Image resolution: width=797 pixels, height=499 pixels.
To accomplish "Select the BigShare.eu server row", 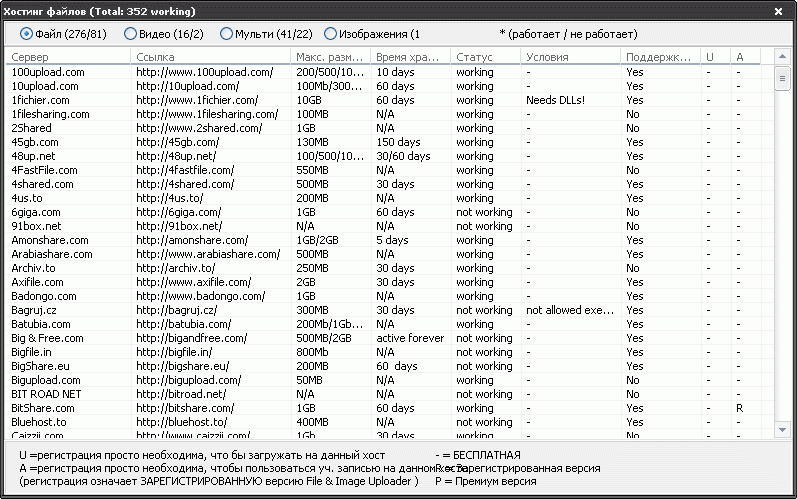I will (384, 366).
